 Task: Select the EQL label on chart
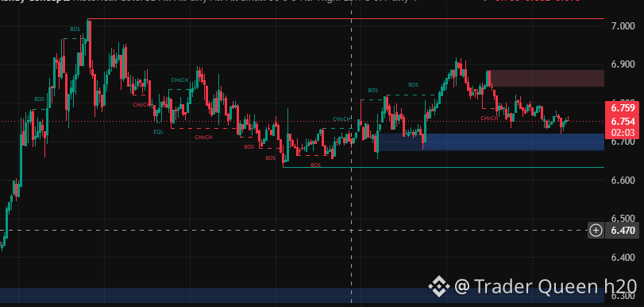[159, 132]
